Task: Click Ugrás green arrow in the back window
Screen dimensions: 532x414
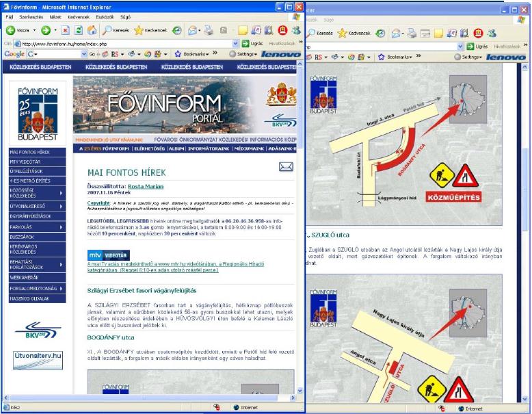Action: (477, 46)
